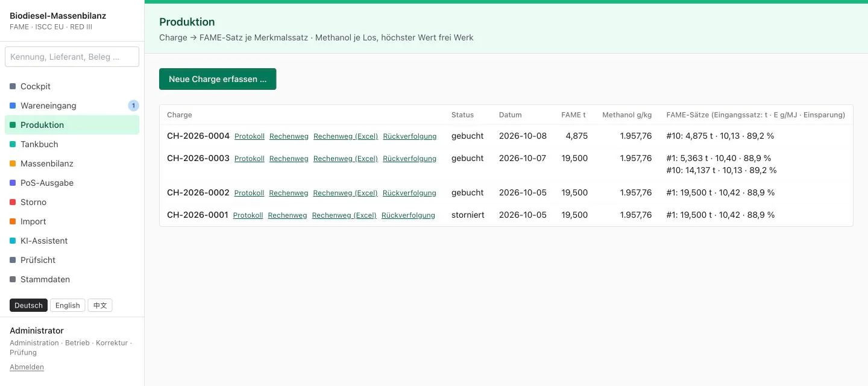Open Stammdaten master data
The image size is (868, 386).
(x=72, y=279)
